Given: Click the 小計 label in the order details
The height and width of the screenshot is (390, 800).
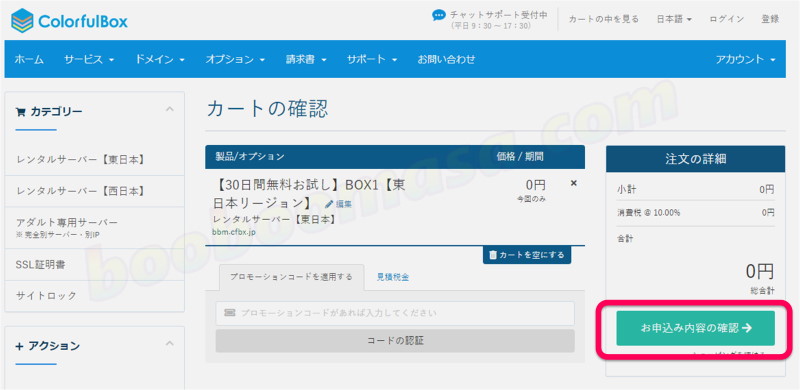Looking at the screenshot, I should [x=627, y=190].
